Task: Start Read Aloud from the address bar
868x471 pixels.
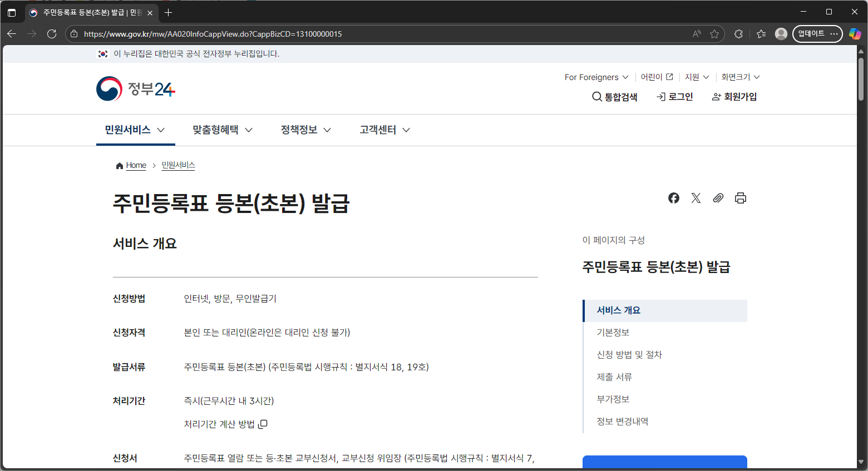Action: (x=696, y=34)
